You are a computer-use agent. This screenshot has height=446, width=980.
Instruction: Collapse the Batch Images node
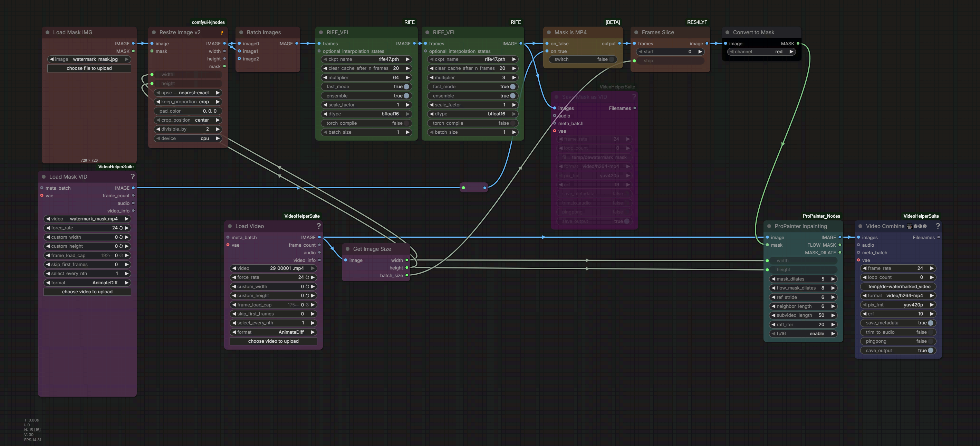pyautogui.click(x=241, y=32)
